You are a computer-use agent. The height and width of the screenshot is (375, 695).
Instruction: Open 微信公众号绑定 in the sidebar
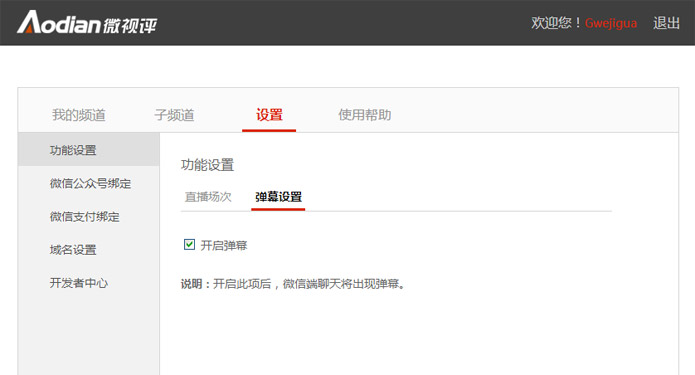89,183
